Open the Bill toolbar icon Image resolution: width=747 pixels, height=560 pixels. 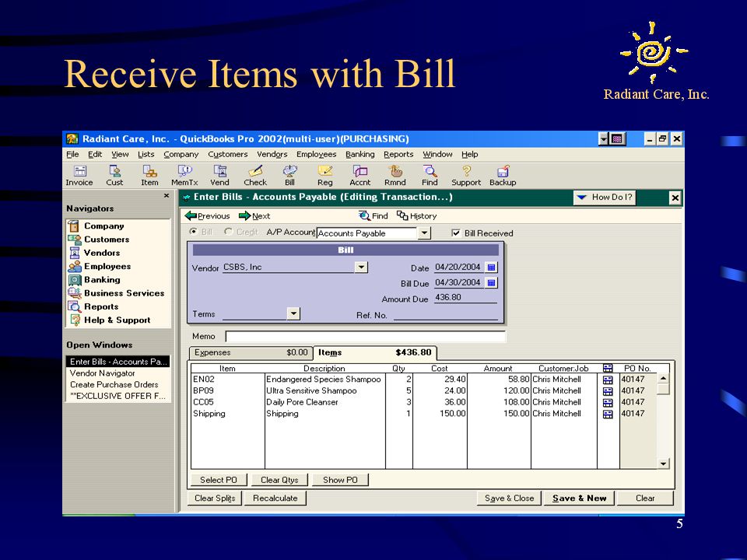click(x=289, y=176)
